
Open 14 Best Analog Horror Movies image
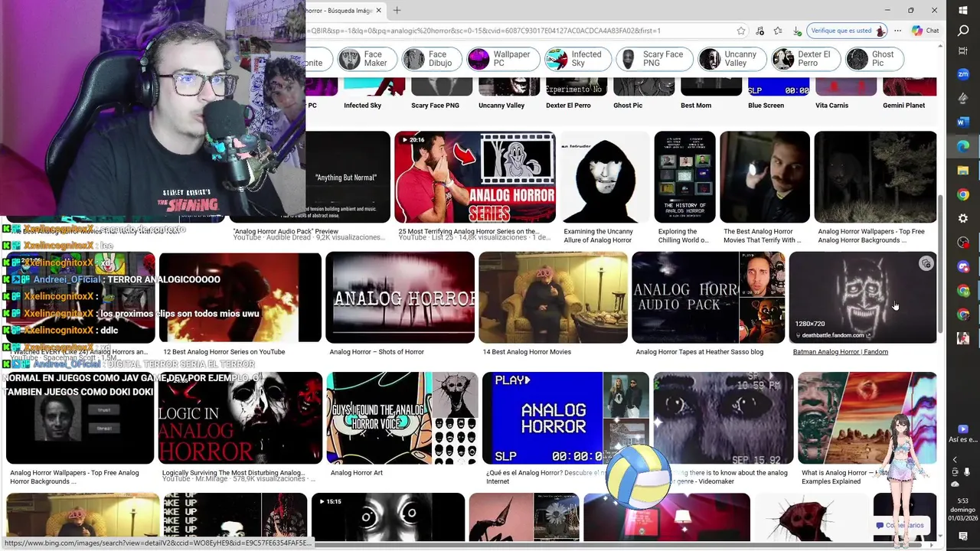(x=553, y=297)
